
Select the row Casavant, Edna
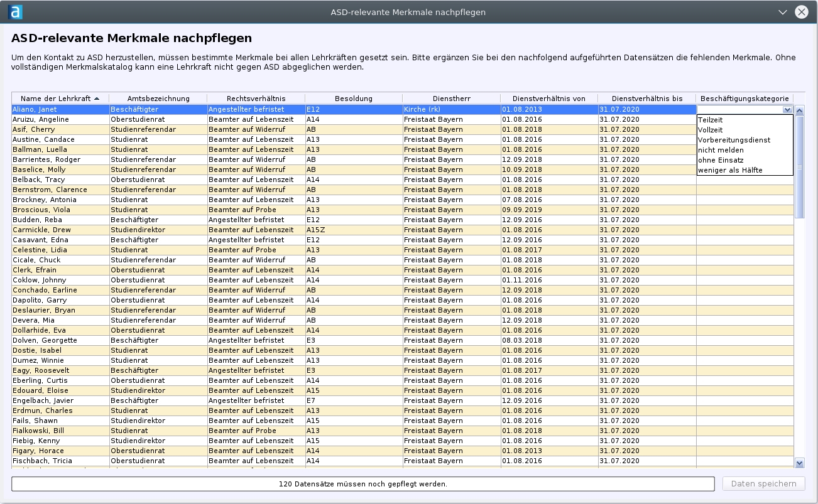[403, 240]
